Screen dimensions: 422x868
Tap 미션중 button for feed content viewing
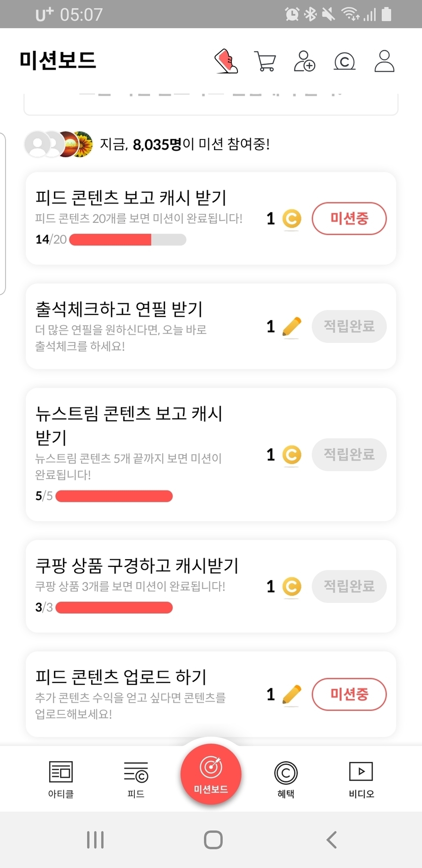(349, 219)
